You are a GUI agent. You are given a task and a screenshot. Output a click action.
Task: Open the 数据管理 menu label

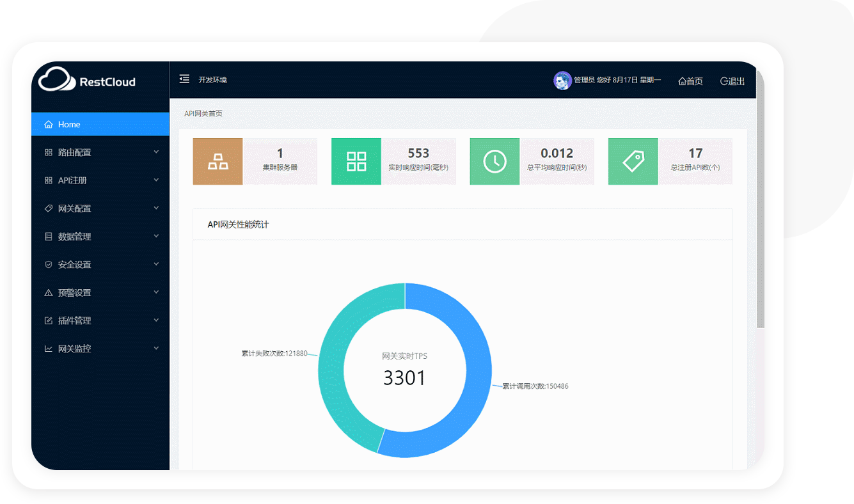click(75, 237)
